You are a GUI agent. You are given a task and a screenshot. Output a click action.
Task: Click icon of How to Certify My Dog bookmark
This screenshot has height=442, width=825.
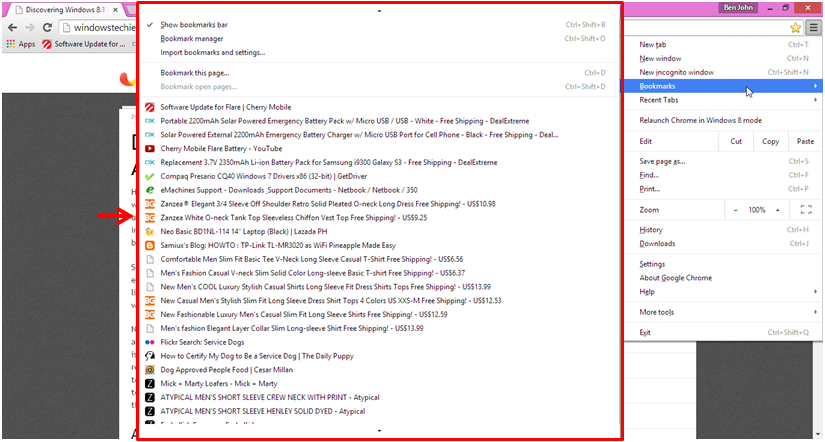pos(150,356)
